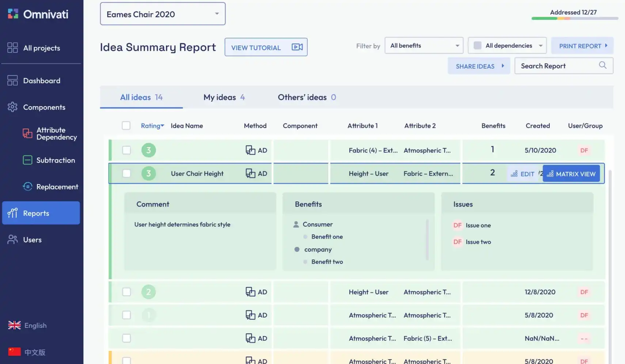The width and height of the screenshot is (625, 364).
Task: Click the Consumer person icon in Benefits
Action: tap(296, 224)
